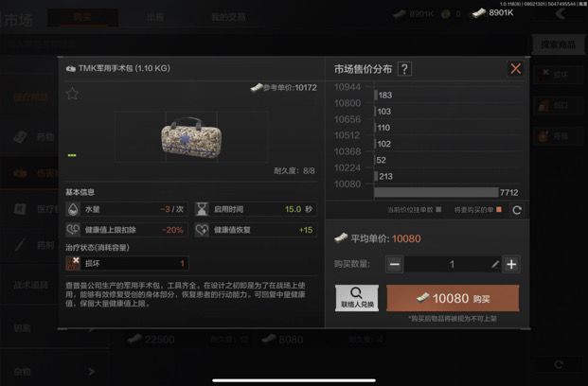This screenshot has width=588, height=386.
Task: Click the health cap reduction icon
Action: click(x=73, y=230)
